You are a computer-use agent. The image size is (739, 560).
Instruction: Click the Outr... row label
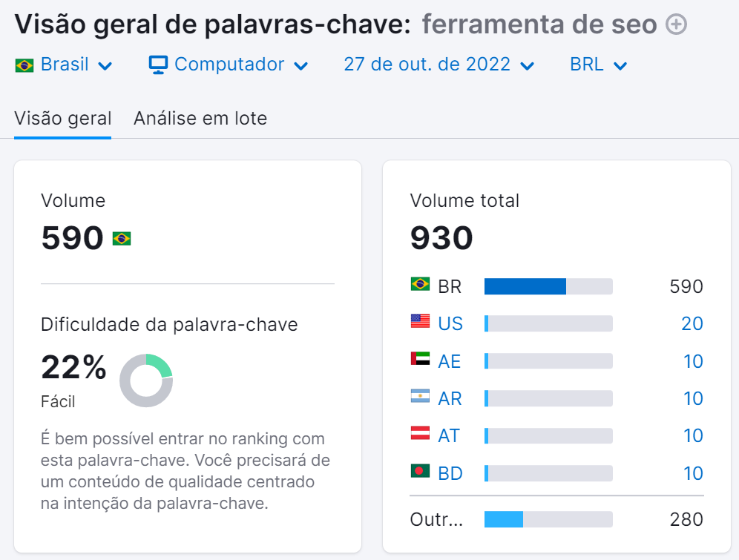438,519
